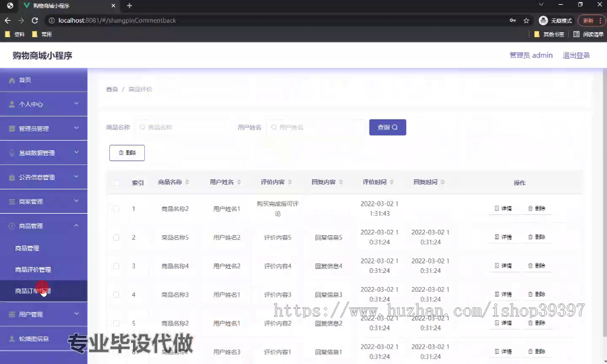The width and height of the screenshot is (607, 364).
Task: Go to 首页 in the breadcrumb
Action: point(112,90)
